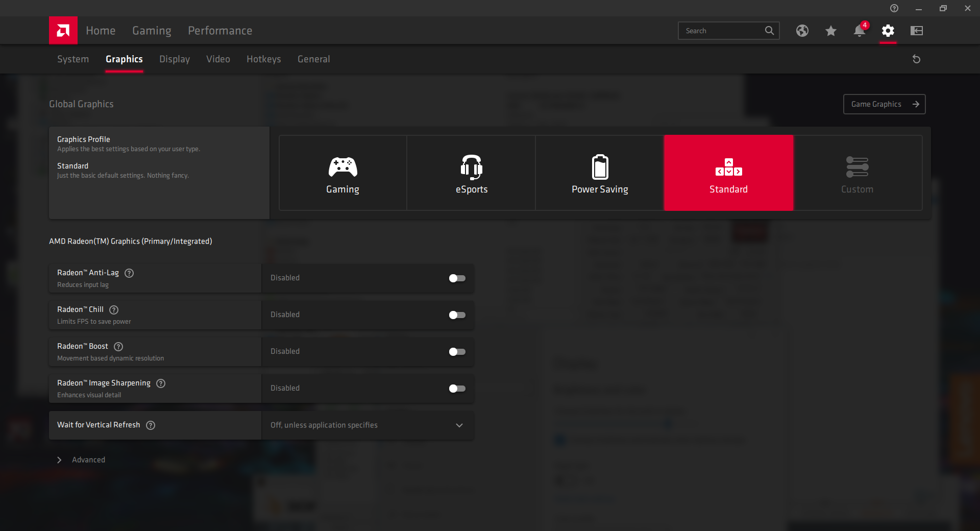
Task: Select the Power Saving battery icon
Action: 600,167
